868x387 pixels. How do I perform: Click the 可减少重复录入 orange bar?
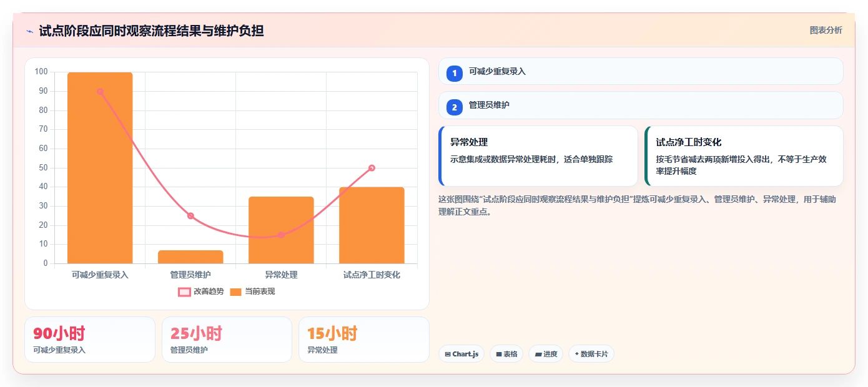pos(100,168)
